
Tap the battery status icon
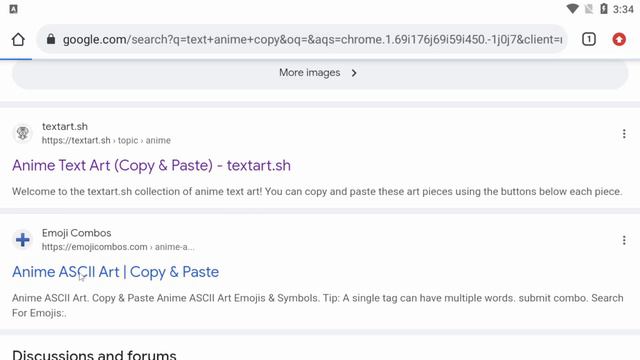604,9
